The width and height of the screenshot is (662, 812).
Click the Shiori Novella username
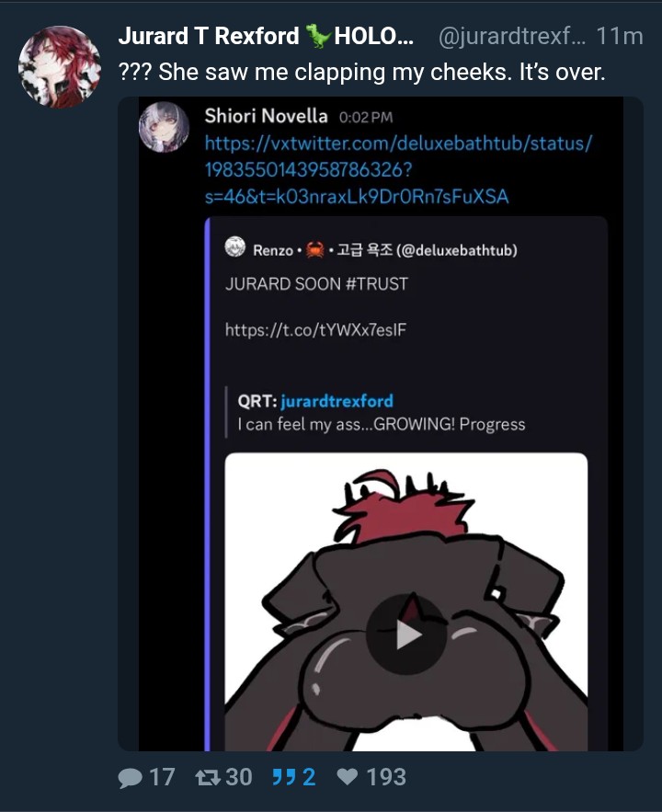pyautogui.click(x=266, y=116)
